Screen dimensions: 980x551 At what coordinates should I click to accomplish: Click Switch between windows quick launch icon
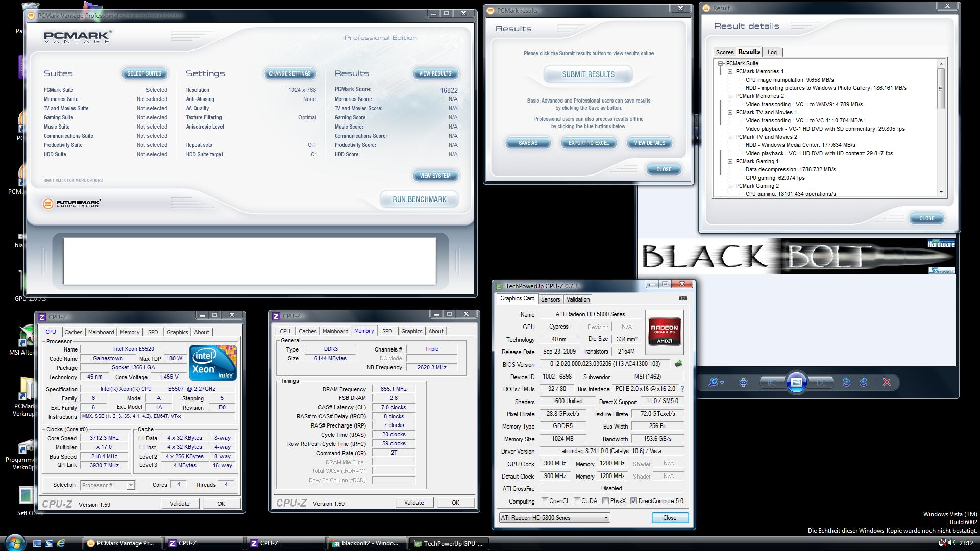point(49,543)
